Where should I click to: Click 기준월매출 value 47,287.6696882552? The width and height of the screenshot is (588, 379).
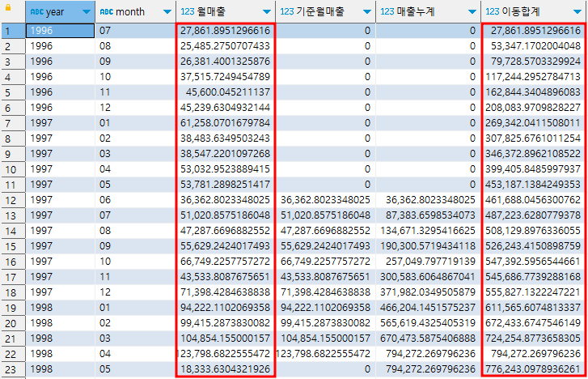point(325,231)
